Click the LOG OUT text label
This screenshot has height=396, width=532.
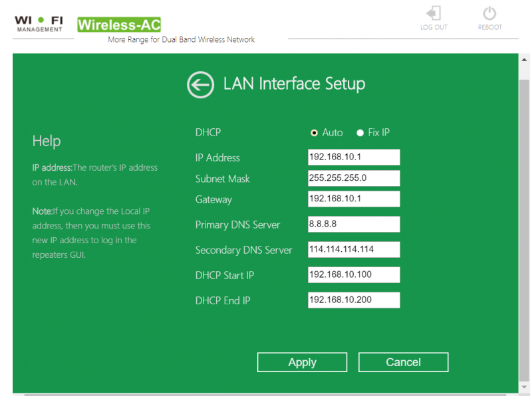pyautogui.click(x=434, y=27)
